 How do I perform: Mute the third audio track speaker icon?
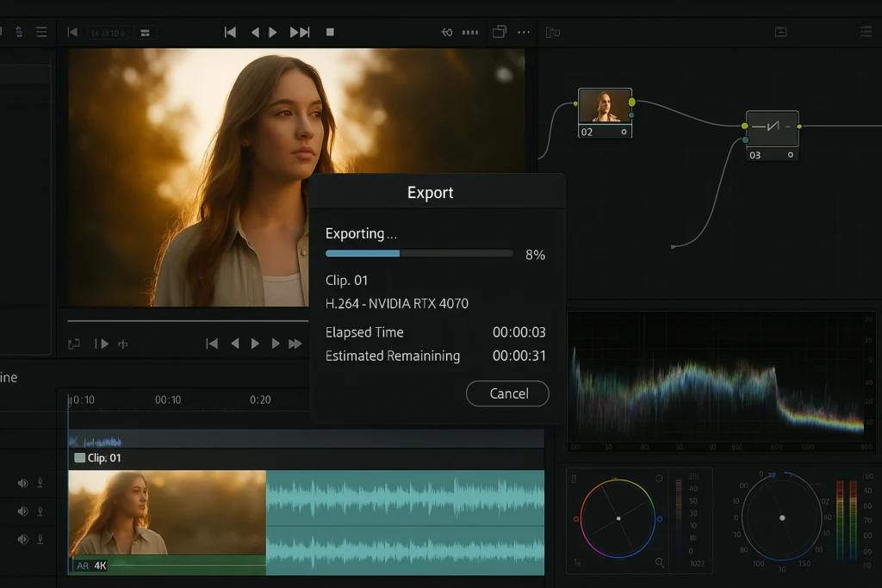(22, 538)
